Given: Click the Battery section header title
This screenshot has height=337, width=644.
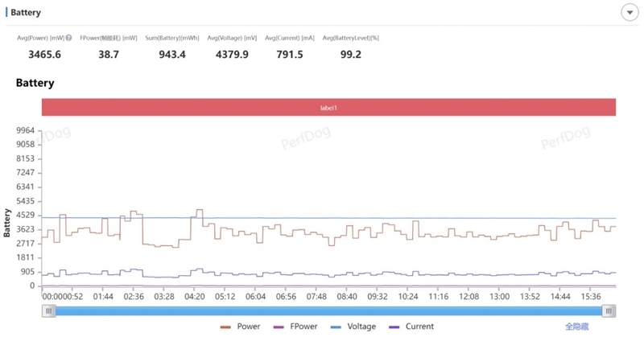Looking at the screenshot, I should [26, 12].
